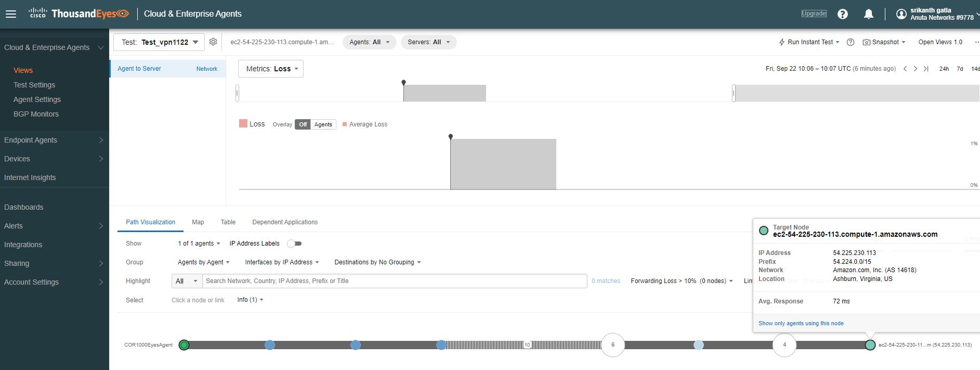Click the COR1000EyesAgent source node
The image size is (980, 370).
pyautogui.click(x=184, y=345)
